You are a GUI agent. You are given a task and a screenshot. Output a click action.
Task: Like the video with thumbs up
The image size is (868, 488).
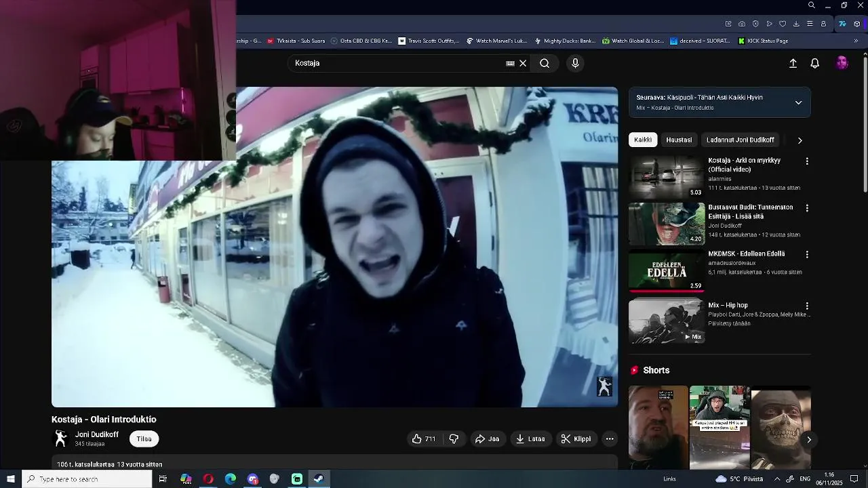coord(424,439)
